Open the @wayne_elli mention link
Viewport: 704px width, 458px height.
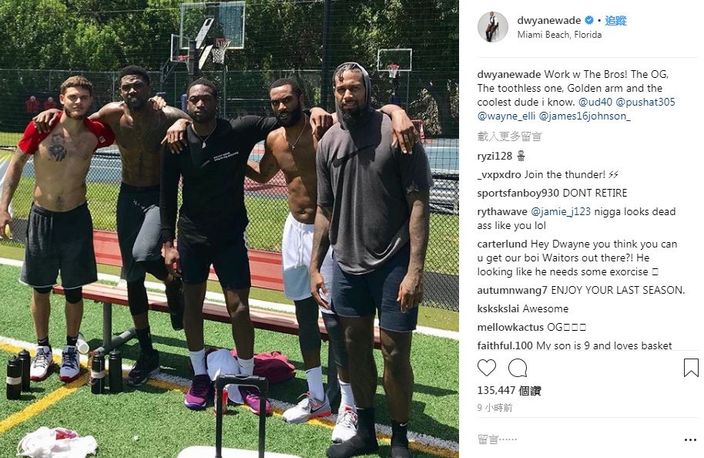click(506, 116)
